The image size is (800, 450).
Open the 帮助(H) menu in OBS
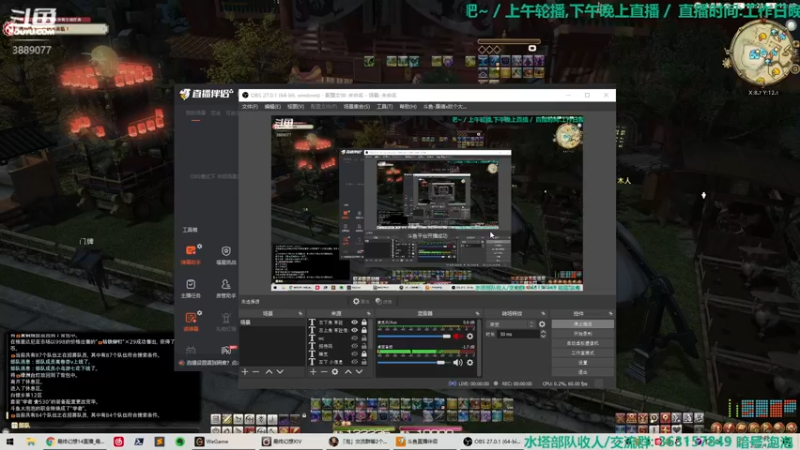[x=408, y=107]
